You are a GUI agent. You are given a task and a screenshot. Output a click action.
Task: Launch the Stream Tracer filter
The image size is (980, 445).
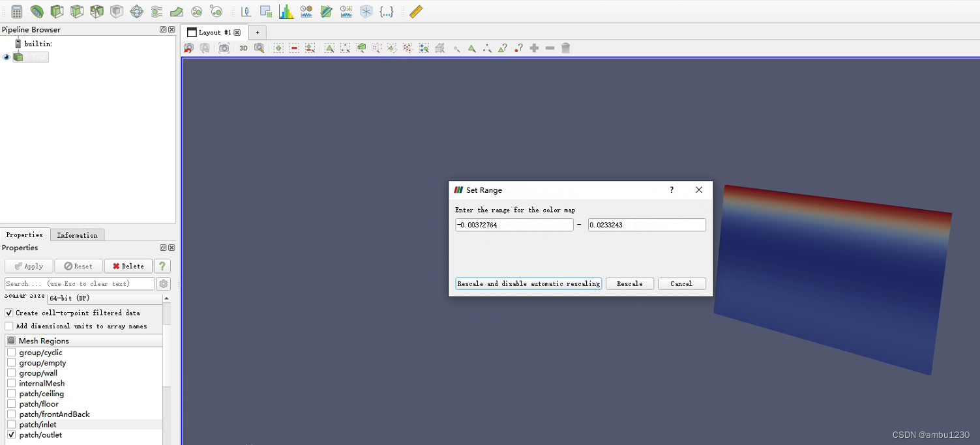point(156,11)
